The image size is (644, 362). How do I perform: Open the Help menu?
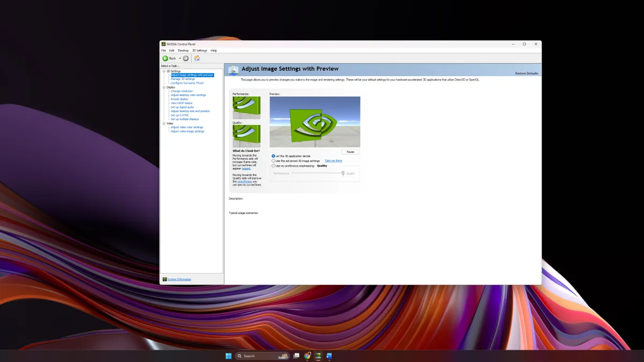(214, 50)
